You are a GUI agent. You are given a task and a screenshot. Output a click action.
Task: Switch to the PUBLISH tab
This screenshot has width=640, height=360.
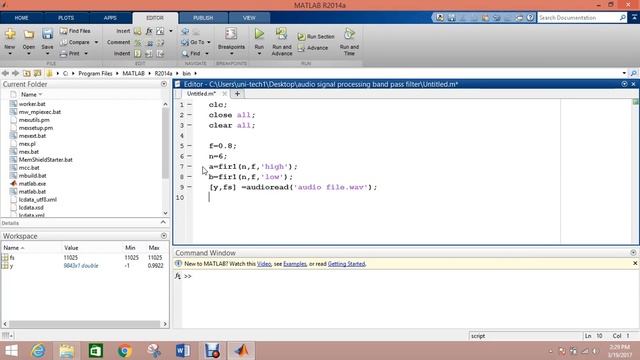point(203,18)
